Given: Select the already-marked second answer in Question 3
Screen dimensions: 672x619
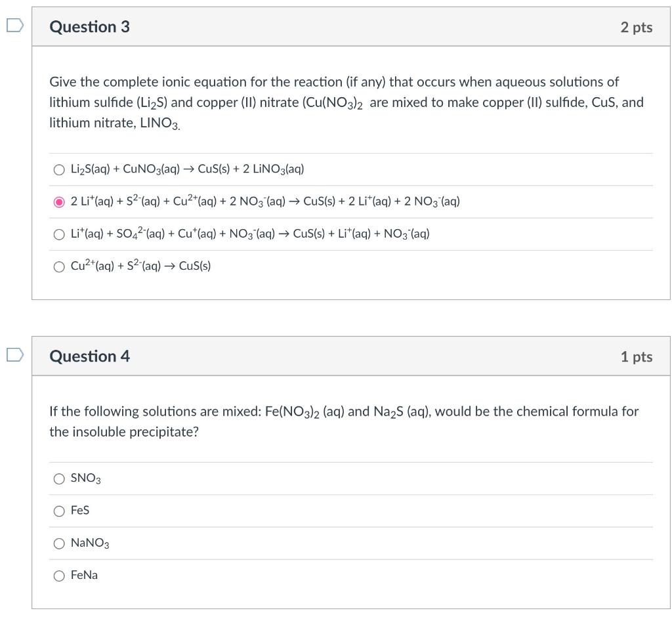Looking at the screenshot, I should click(x=59, y=202).
